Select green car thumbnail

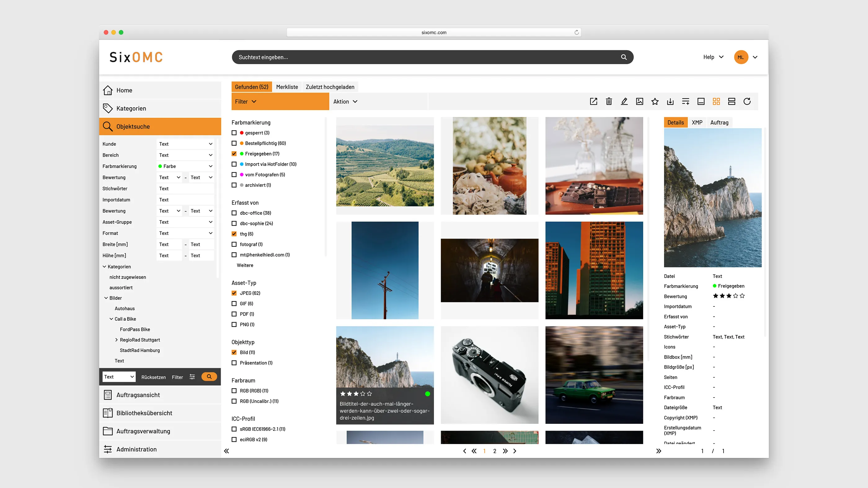(594, 375)
